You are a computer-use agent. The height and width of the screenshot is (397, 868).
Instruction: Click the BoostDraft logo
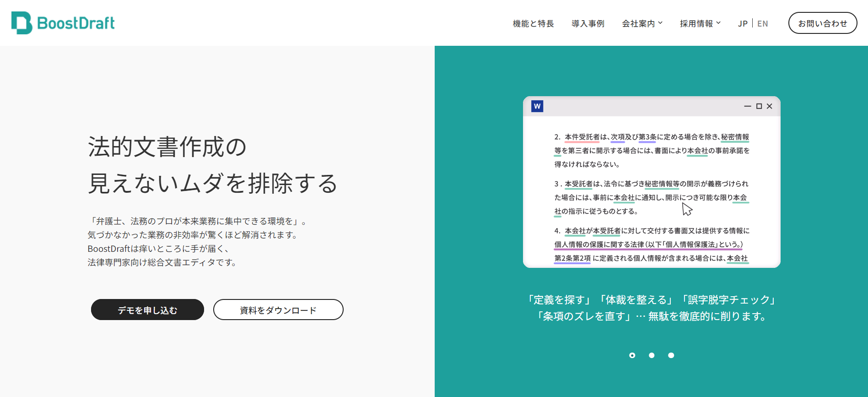coord(63,23)
